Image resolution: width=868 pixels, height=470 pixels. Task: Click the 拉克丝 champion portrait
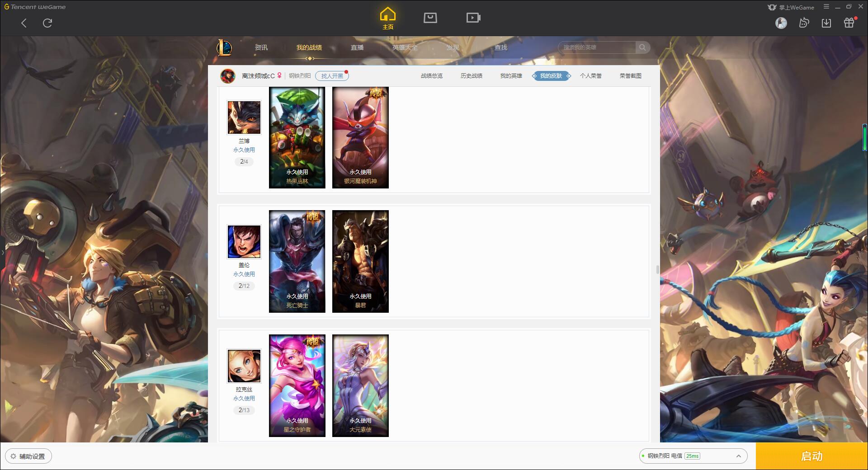(x=244, y=366)
